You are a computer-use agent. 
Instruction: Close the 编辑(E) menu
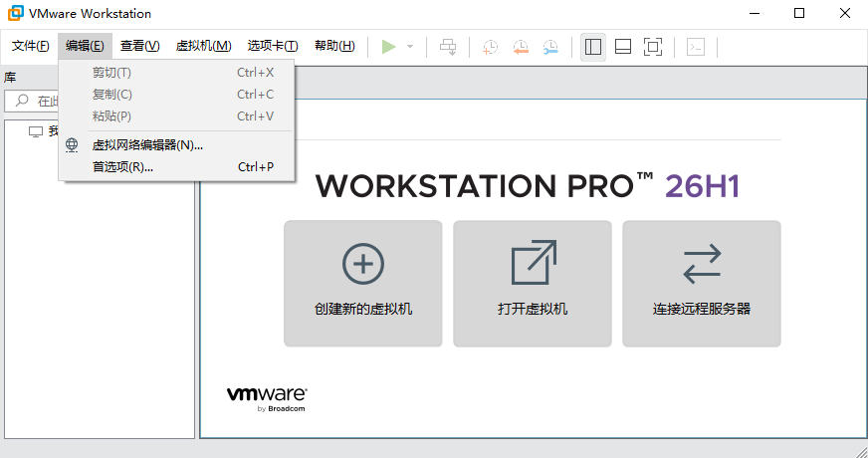[85, 46]
